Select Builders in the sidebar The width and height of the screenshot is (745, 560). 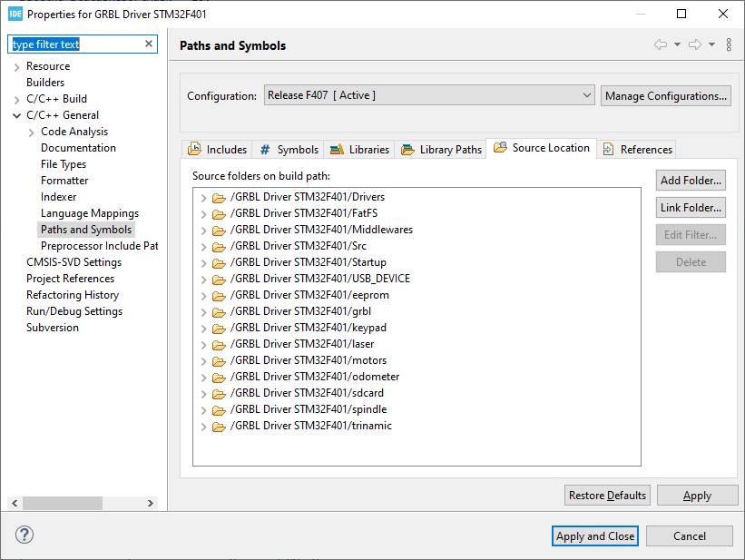45,83
